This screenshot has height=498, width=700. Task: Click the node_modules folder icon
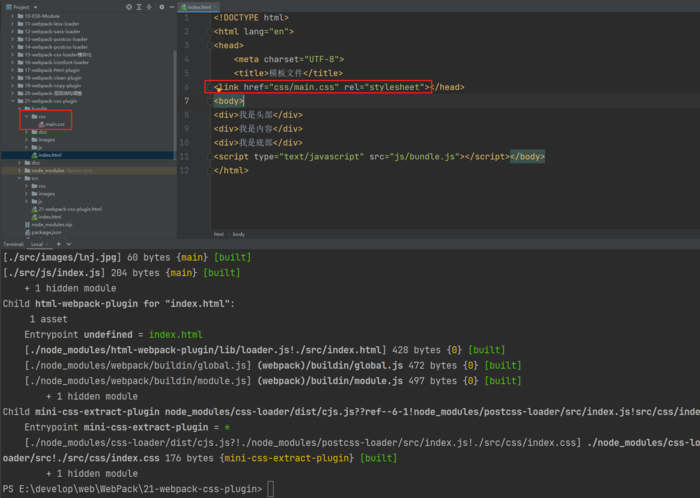pos(28,170)
